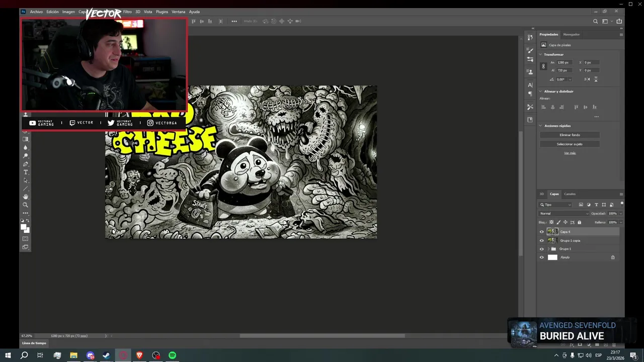Toggle lock image pixels brush icon
The height and width of the screenshot is (362, 644).
[x=558, y=222]
